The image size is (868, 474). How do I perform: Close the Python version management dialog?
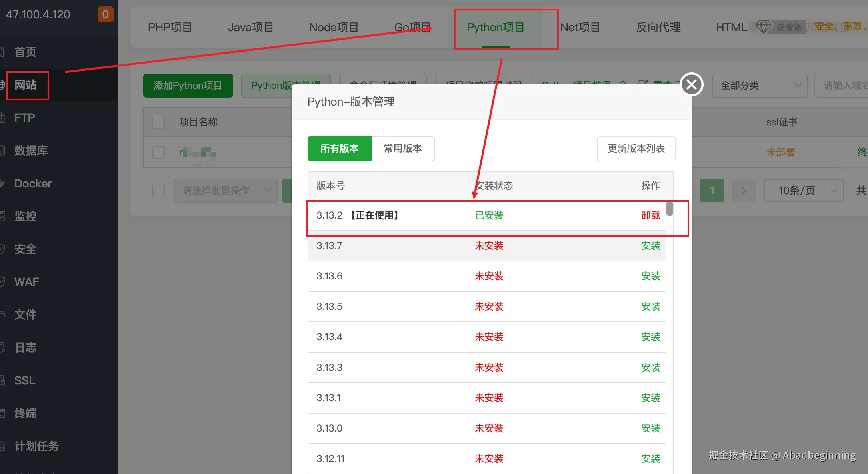692,84
